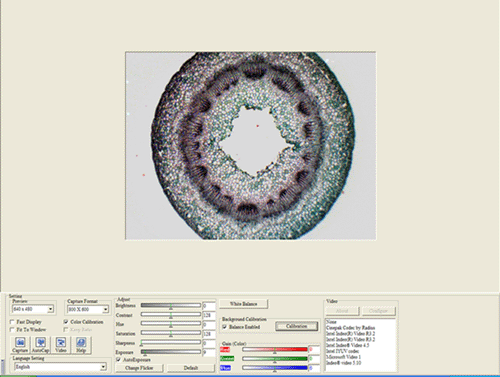Enable the Fit To Window checkbox
The image size is (500, 377).
12,330
